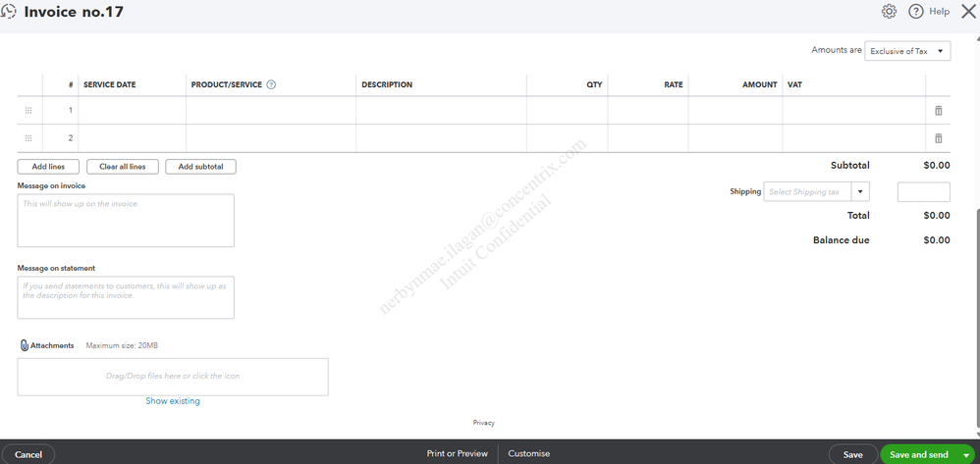The width and height of the screenshot is (980, 464).
Task: Click the Help text label
Action: tap(939, 11)
